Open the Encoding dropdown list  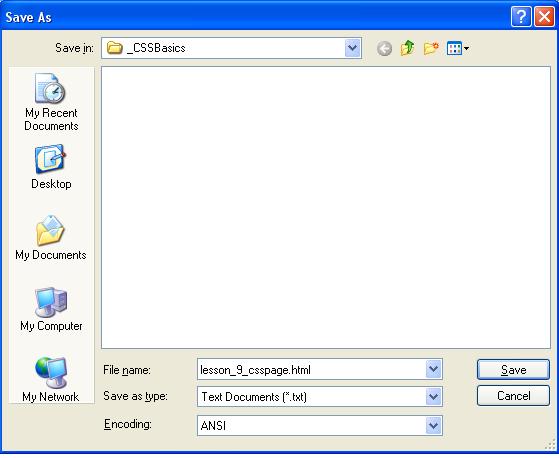(x=434, y=425)
